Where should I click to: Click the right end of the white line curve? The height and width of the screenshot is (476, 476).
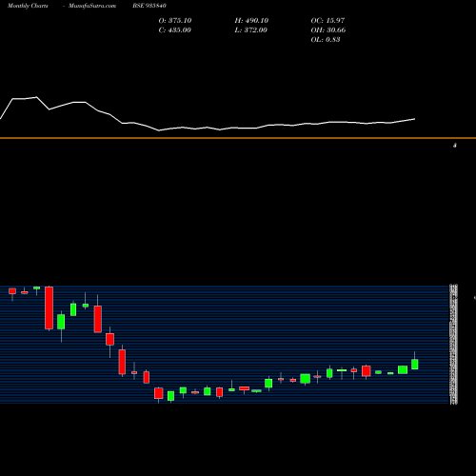414,119
